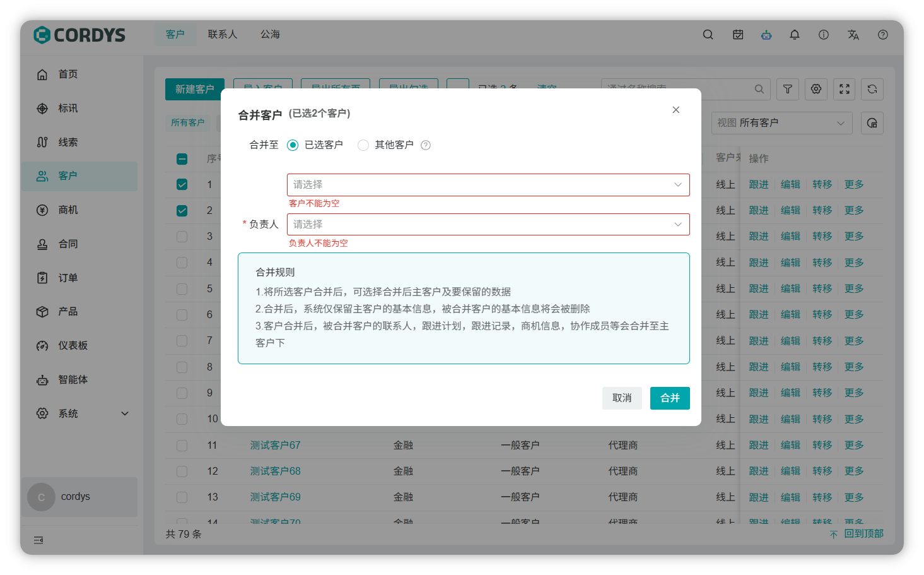The image size is (924, 575).
Task: Click the refresh list icon
Action: 872,89
